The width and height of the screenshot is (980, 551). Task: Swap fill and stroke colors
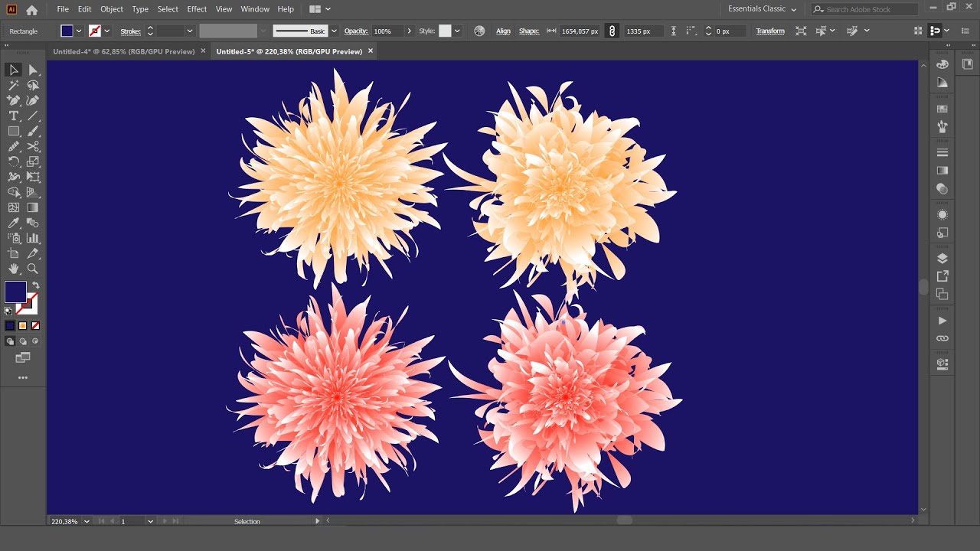pos(35,285)
